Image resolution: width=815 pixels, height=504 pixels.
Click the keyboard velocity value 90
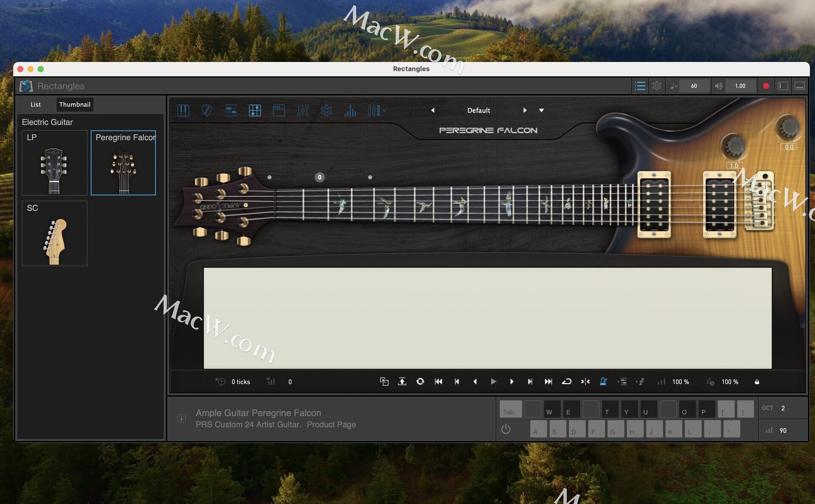tap(783, 431)
